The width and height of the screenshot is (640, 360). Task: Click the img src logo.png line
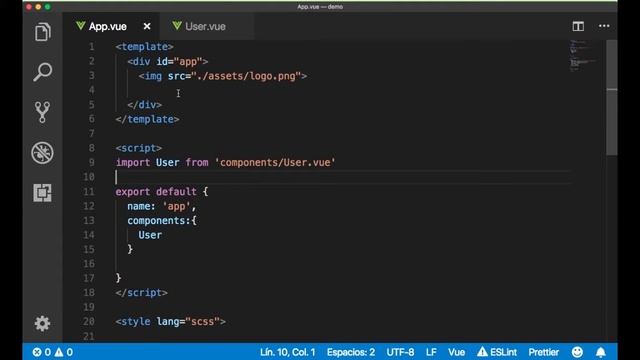[223, 76]
